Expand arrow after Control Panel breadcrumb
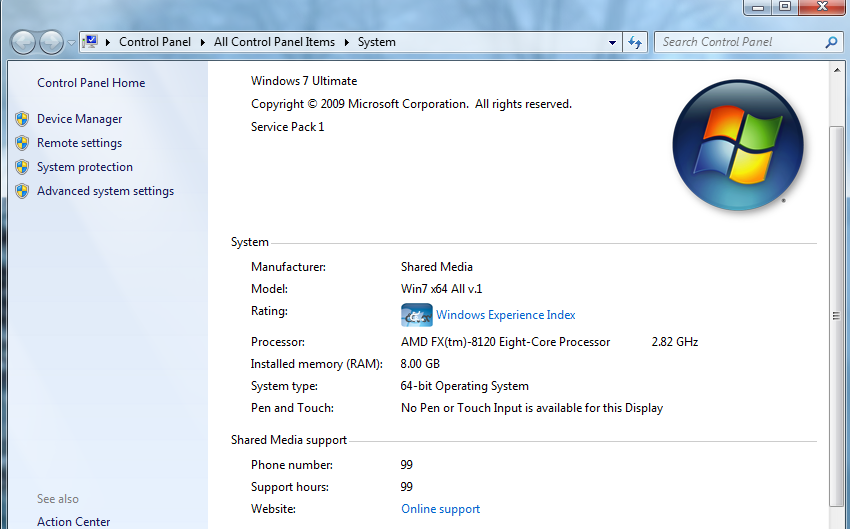 click(x=203, y=42)
